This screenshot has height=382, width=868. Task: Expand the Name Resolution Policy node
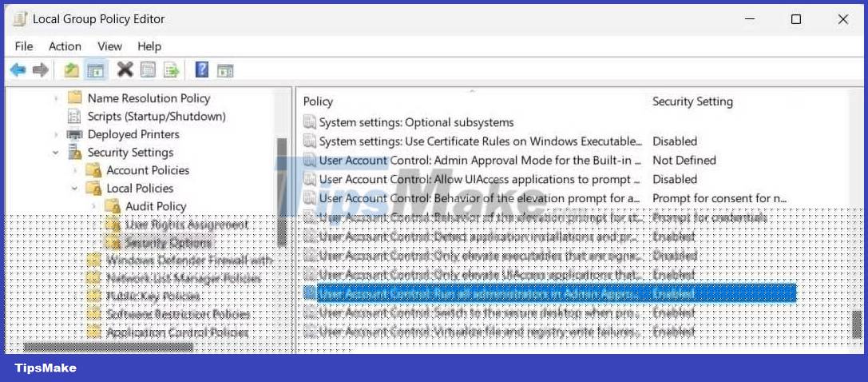coord(56,98)
